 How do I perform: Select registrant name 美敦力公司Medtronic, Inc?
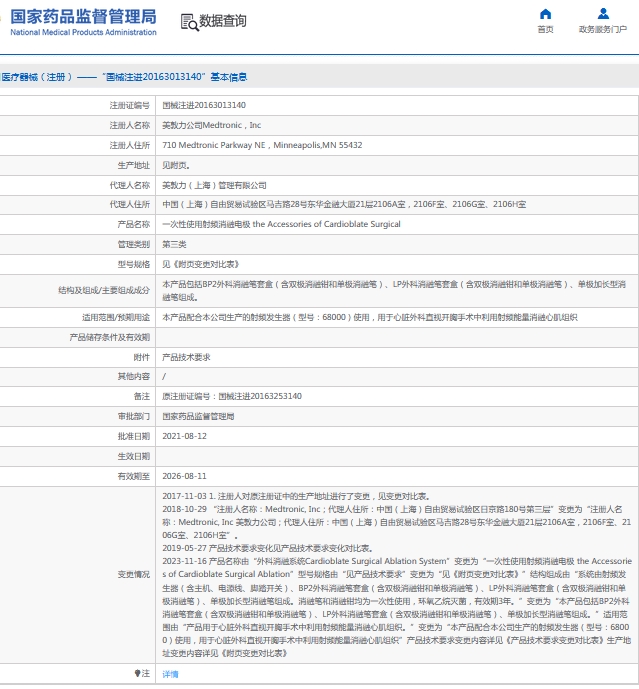point(211,125)
